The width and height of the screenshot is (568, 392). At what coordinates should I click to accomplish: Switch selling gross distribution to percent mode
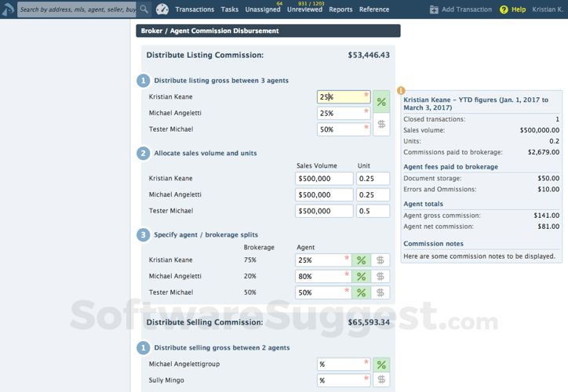(x=381, y=365)
